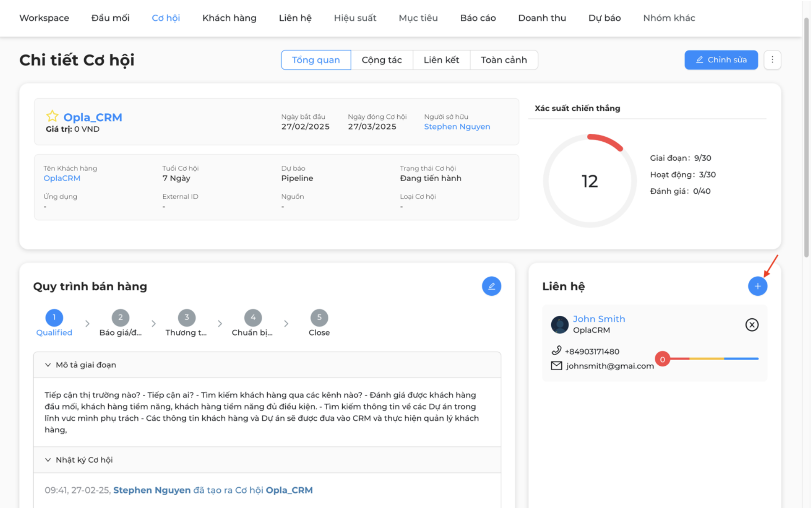Open the Mục tiêu menu
Screen dimensions: 812x509
(418, 18)
